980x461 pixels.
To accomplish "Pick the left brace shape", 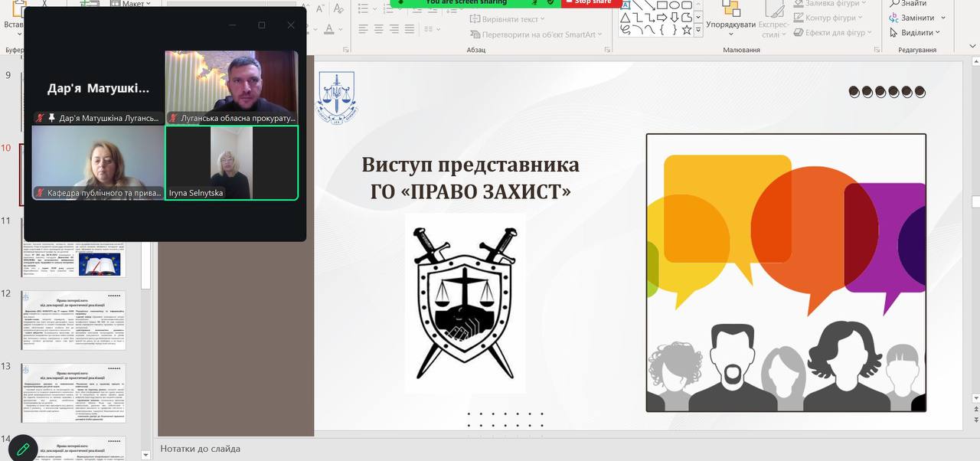I will [x=661, y=30].
